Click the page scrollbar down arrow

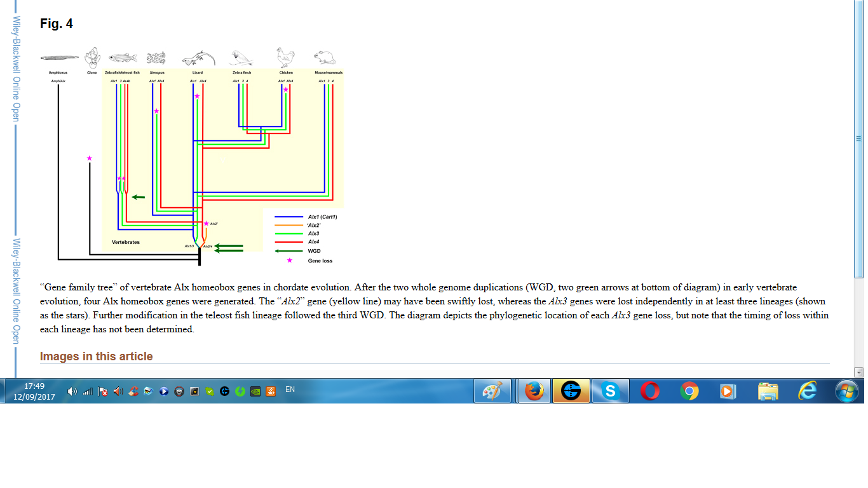click(859, 372)
